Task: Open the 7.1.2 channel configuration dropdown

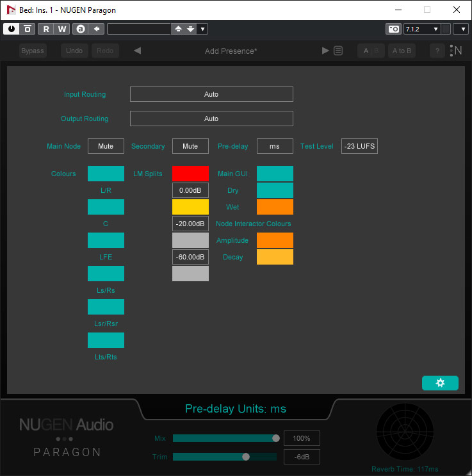Action: [x=421, y=29]
